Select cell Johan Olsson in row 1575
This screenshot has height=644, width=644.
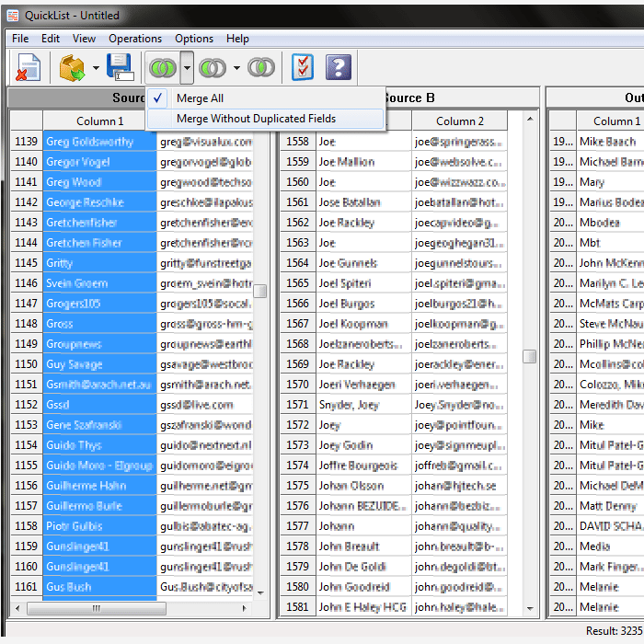[x=363, y=486]
